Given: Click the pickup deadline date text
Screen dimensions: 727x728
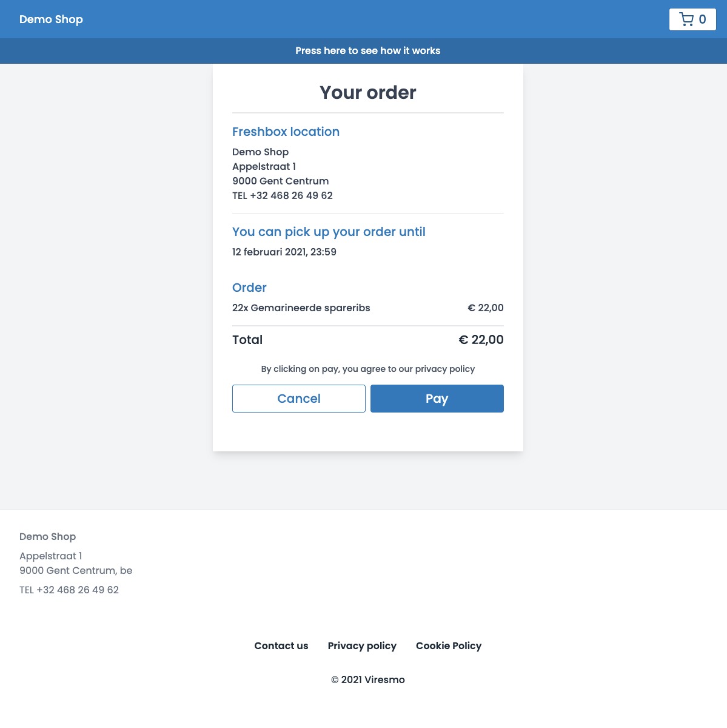Looking at the screenshot, I should point(284,252).
